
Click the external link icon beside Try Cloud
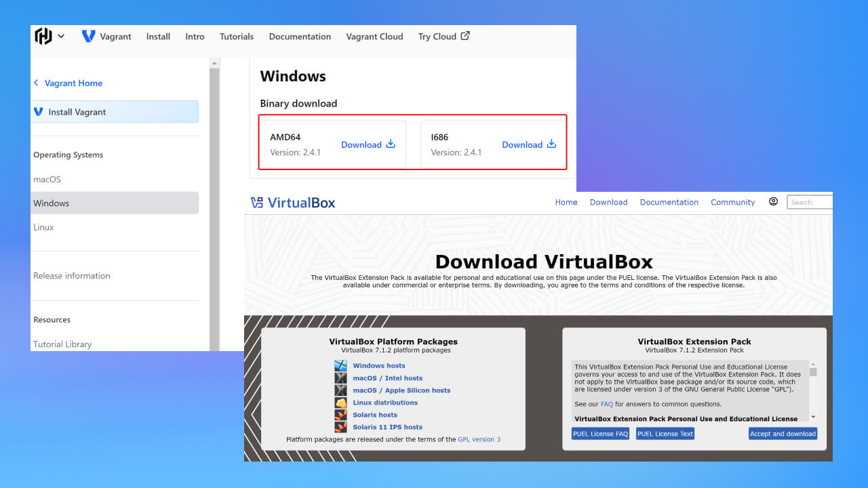[465, 36]
